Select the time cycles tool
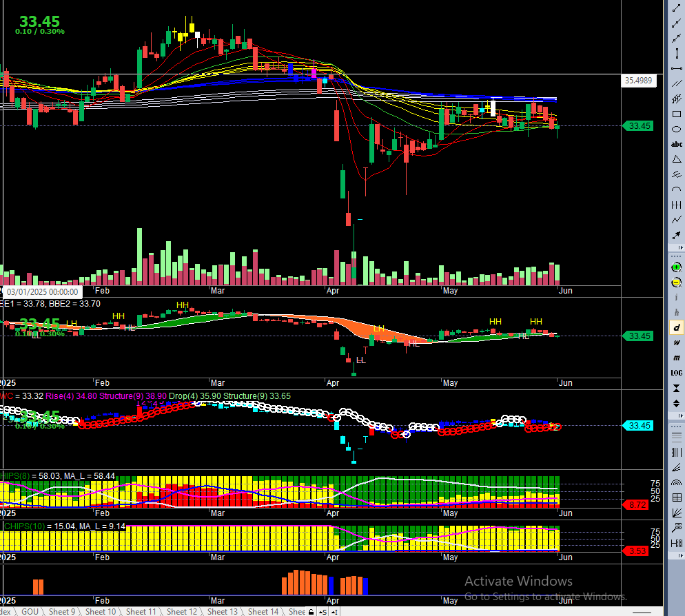 [x=676, y=205]
